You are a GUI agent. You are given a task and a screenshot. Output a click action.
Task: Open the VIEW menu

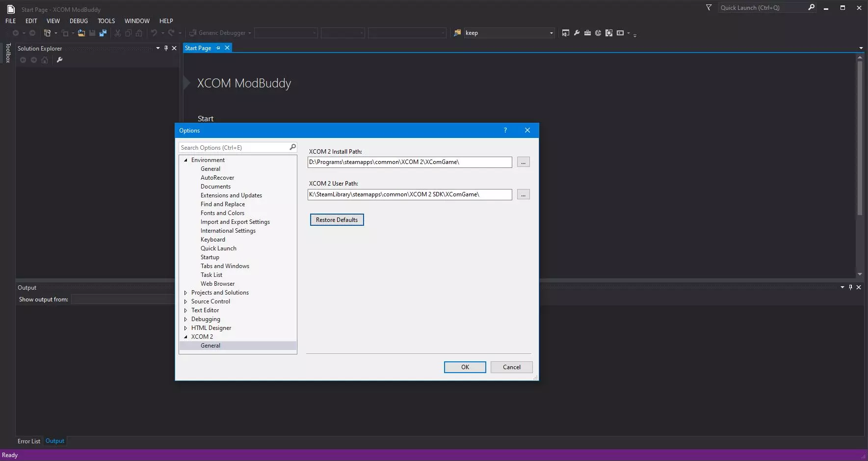coord(53,21)
